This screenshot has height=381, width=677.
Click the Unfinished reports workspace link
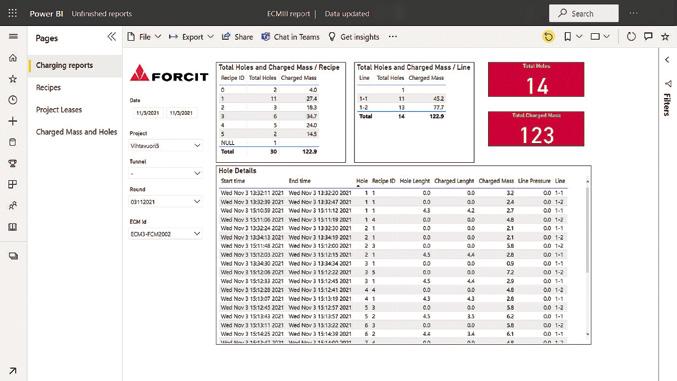point(101,13)
